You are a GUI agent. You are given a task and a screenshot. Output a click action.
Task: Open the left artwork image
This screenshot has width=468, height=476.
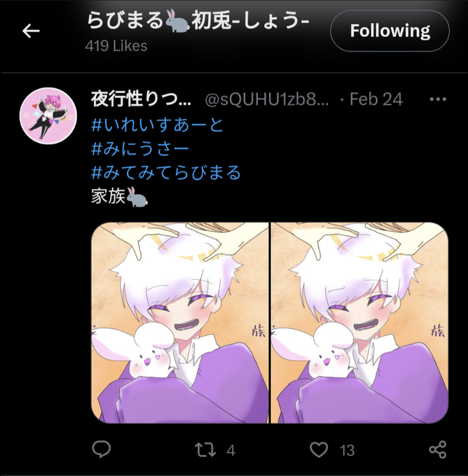pos(180,323)
